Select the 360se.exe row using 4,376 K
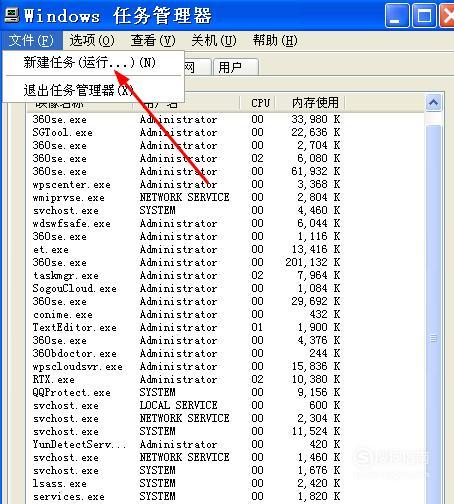This screenshot has width=454, height=504. pos(187,340)
